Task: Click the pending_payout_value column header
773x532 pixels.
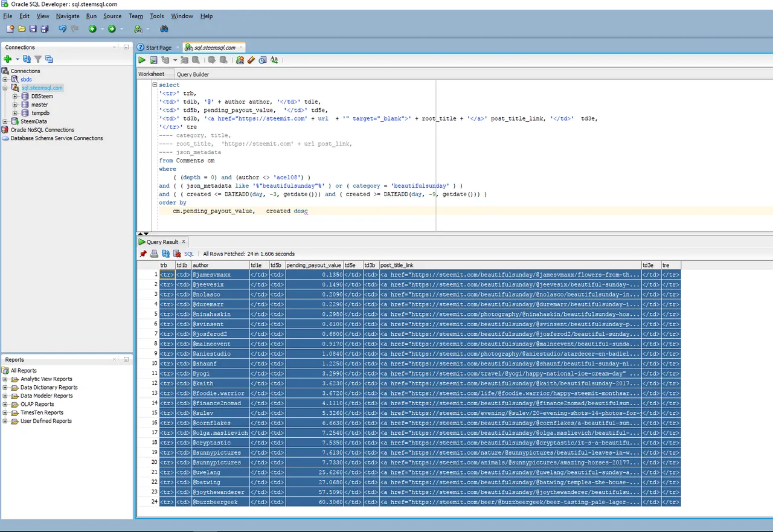Action: click(313, 265)
